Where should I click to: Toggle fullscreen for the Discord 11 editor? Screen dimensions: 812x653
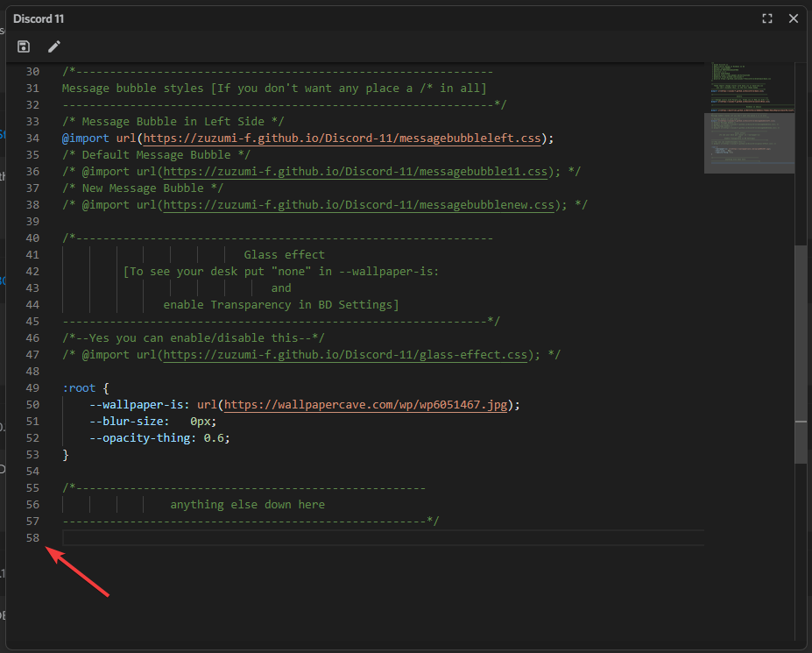click(767, 18)
